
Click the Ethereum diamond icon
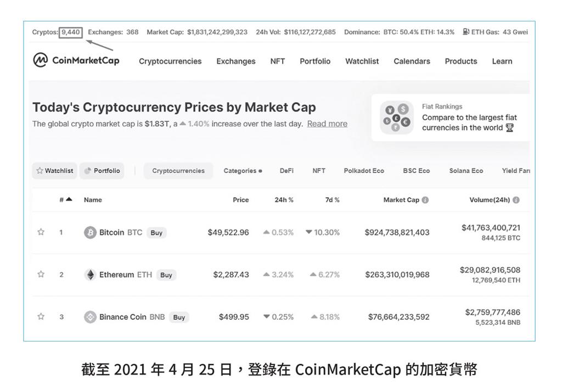[90, 275]
